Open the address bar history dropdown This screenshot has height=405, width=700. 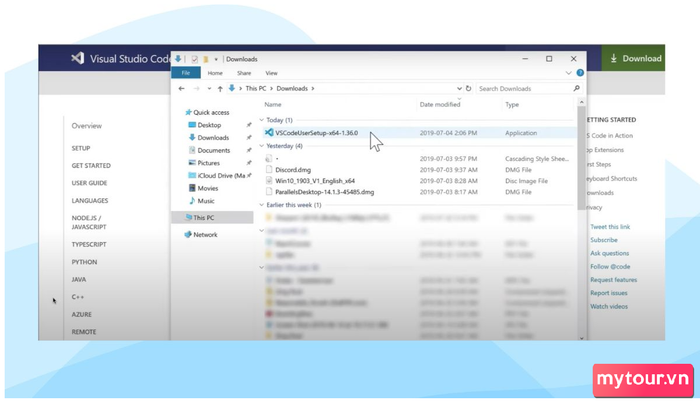click(459, 88)
